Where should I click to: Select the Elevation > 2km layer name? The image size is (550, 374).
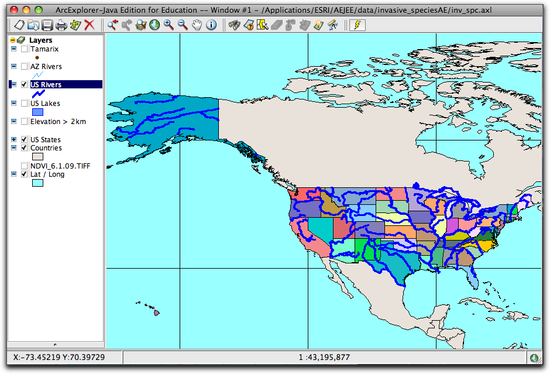(58, 121)
